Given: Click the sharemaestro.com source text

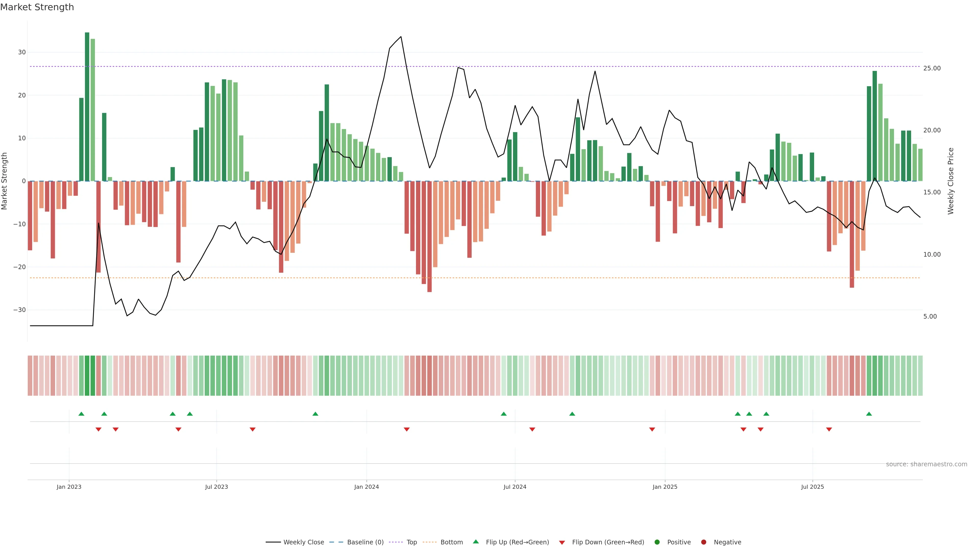Looking at the screenshot, I should [926, 464].
